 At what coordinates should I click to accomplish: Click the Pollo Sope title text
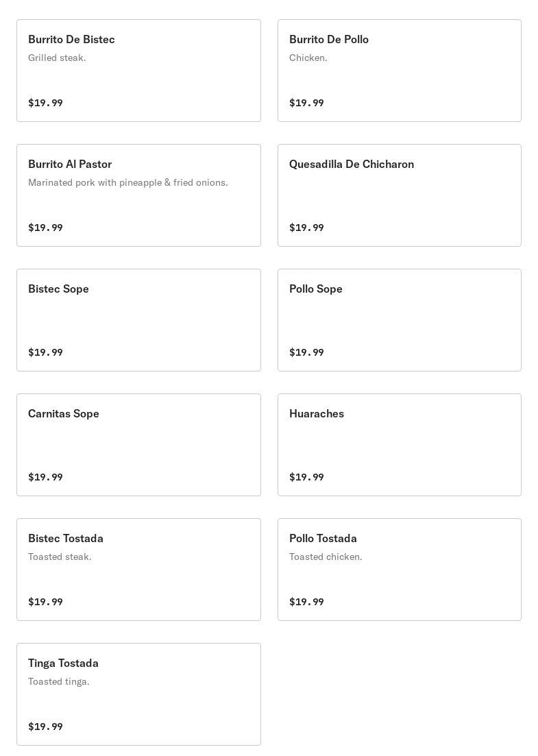pyautogui.click(x=316, y=289)
